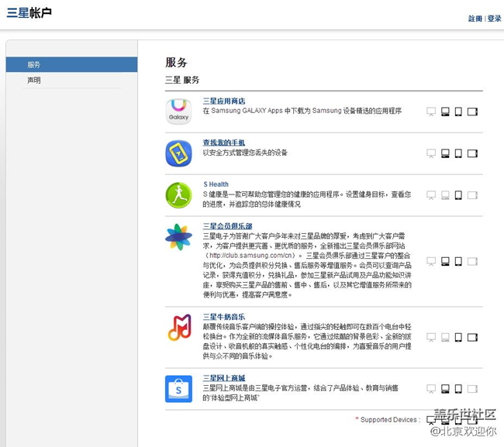Click the 三星会员俱乐部 colorful flower icon
Screen dimensions: 504x447
[x=178, y=237]
